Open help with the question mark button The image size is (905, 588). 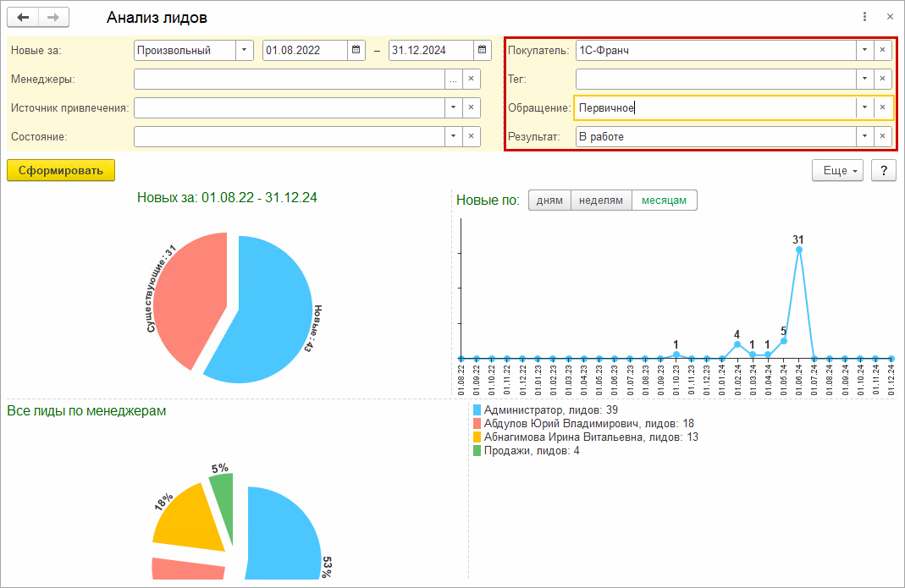tap(884, 171)
